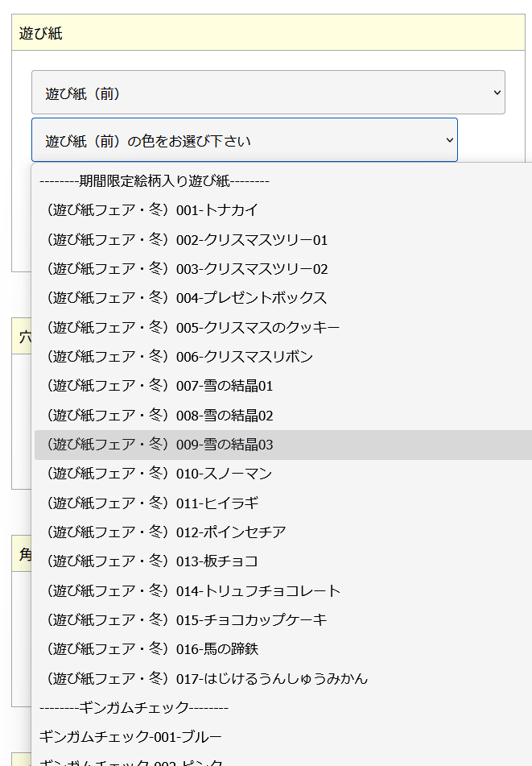Viewport: 532px width, 766px height.
Task: Expand the dropdown arrow on the color selector
Action: pos(448,139)
